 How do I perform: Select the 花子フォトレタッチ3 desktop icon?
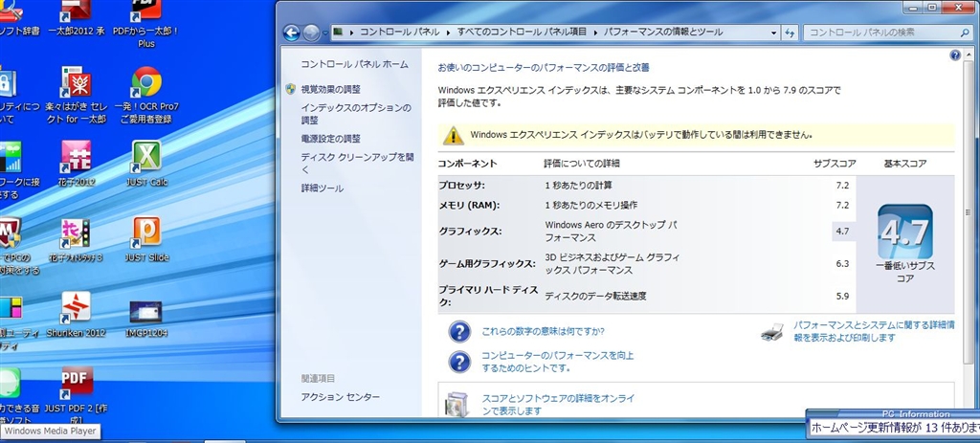click(x=77, y=240)
